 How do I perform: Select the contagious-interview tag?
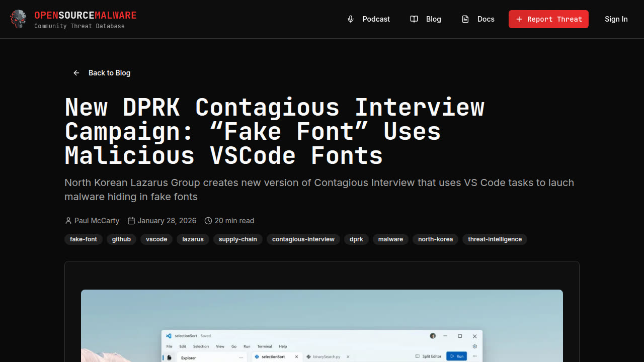303,239
